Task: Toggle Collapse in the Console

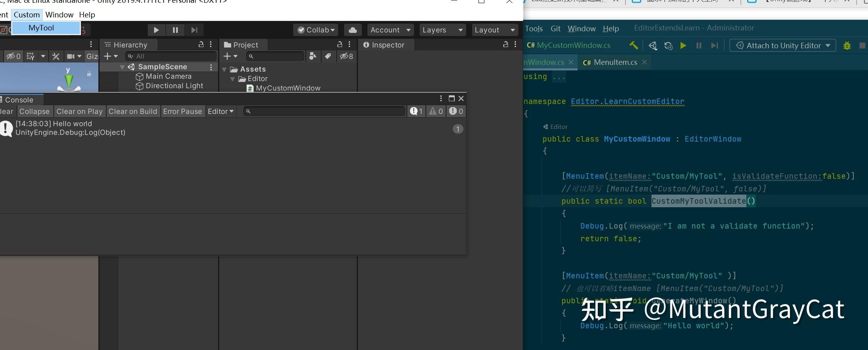Action: click(34, 112)
